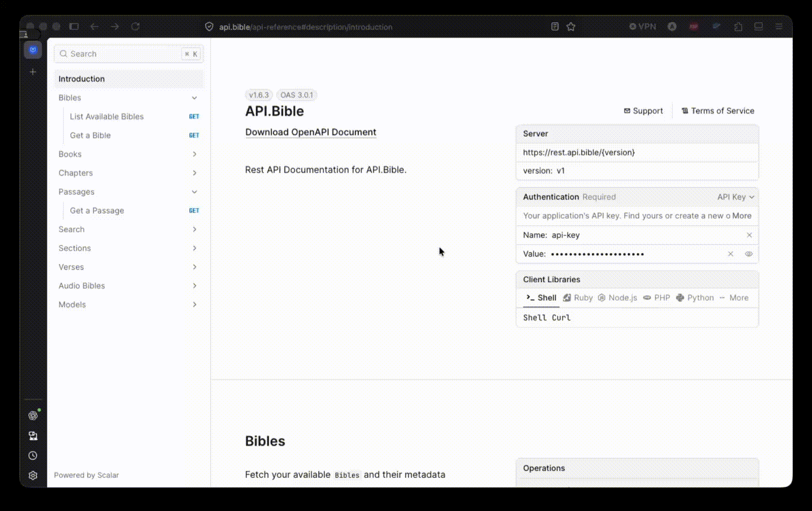Toggle the browser sidebar panel icon
812x511 pixels.
74,26
